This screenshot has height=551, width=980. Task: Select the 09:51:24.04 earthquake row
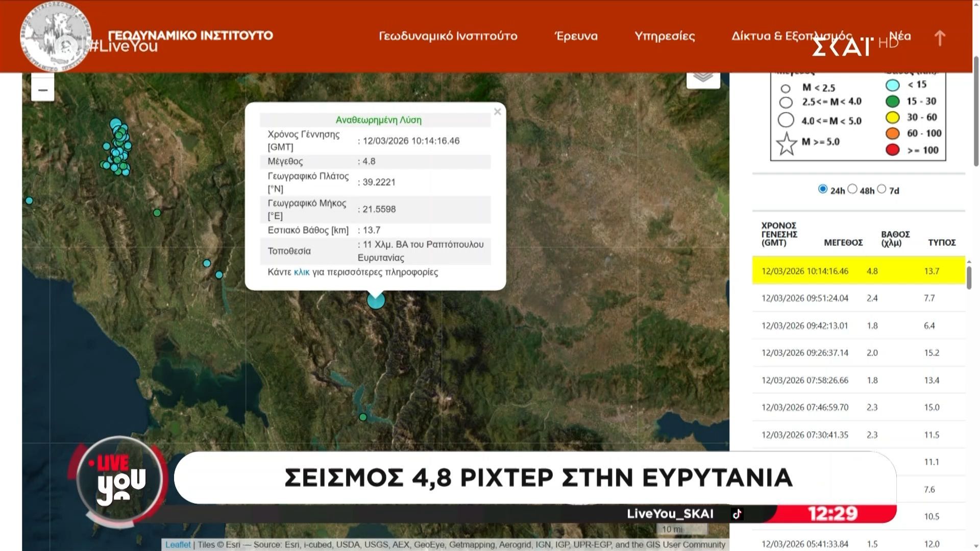point(859,298)
